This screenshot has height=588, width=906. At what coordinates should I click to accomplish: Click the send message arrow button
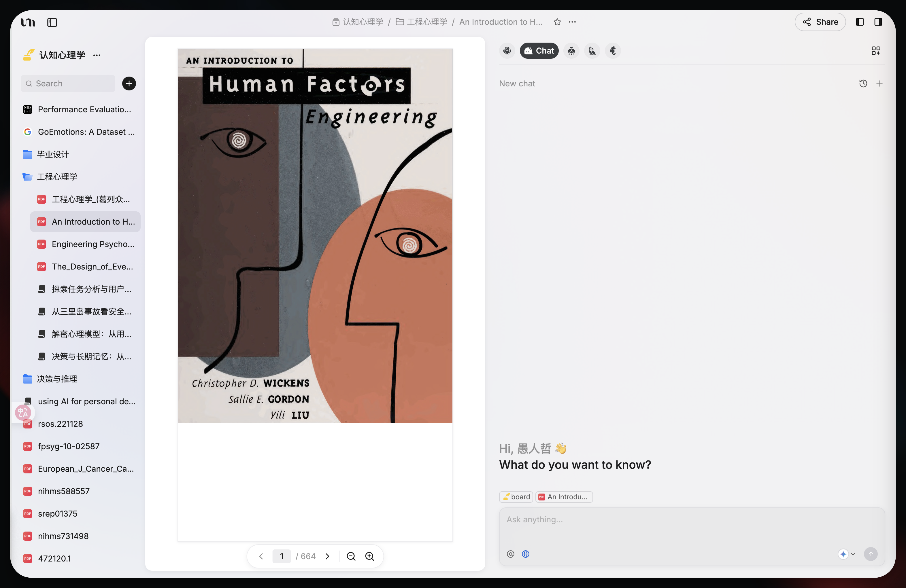pos(871,554)
